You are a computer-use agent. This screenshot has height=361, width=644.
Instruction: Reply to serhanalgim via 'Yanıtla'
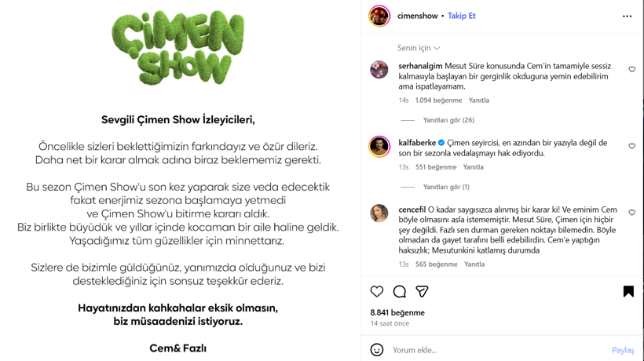479,100
